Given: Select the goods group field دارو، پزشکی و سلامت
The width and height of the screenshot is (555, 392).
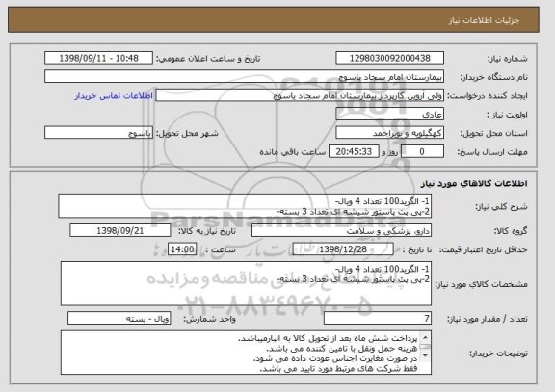Looking at the screenshot, I should coord(341,230).
